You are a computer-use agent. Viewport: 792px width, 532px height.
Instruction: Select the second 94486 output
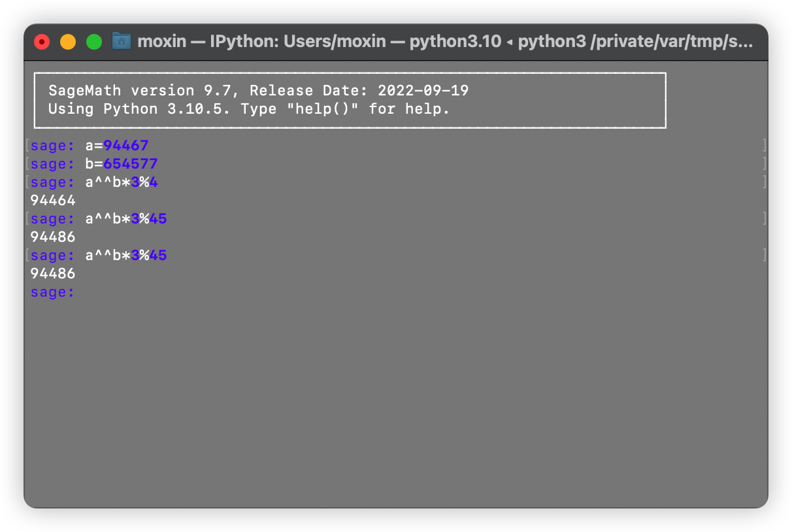pyautogui.click(x=52, y=273)
